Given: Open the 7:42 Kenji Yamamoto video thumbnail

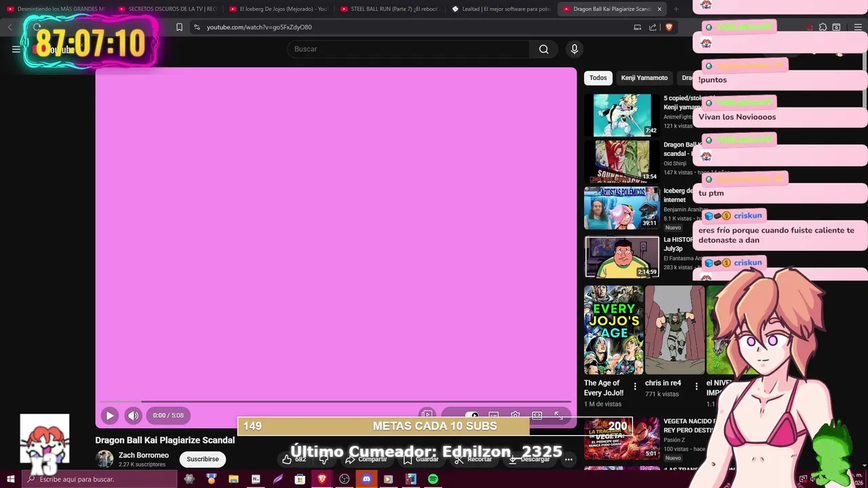Looking at the screenshot, I should (x=622, y=115).
